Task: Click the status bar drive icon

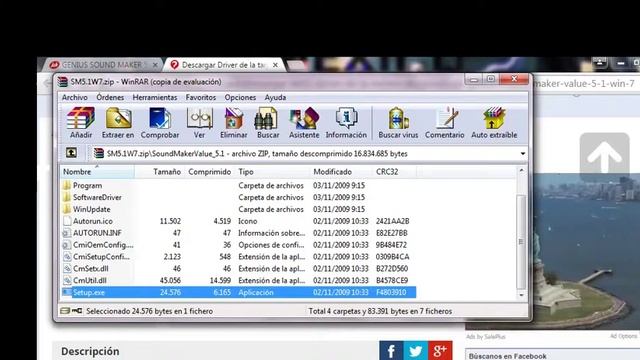Action: (x=65, y=311)
